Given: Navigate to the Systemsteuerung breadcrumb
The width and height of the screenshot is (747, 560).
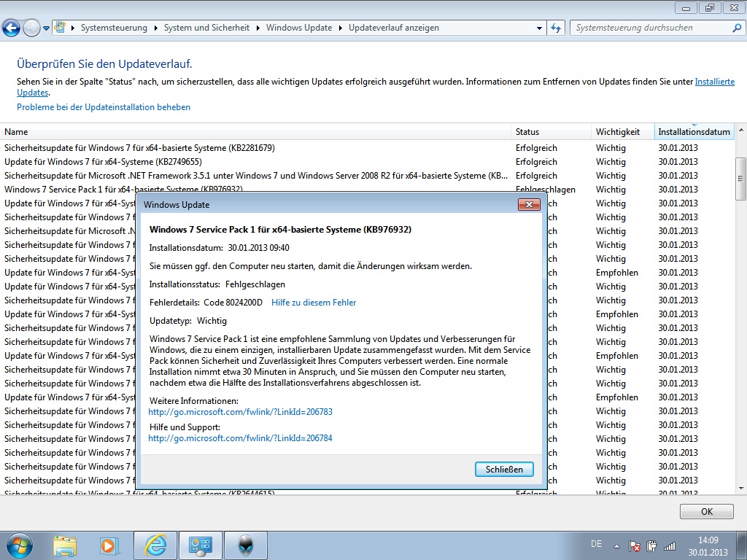Looking at the screenshot, I should coord(114,28).
